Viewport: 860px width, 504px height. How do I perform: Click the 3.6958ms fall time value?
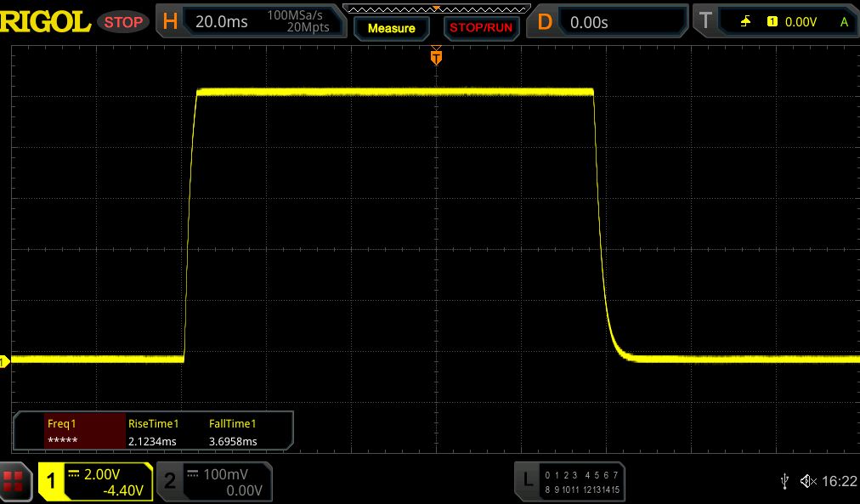233,441
